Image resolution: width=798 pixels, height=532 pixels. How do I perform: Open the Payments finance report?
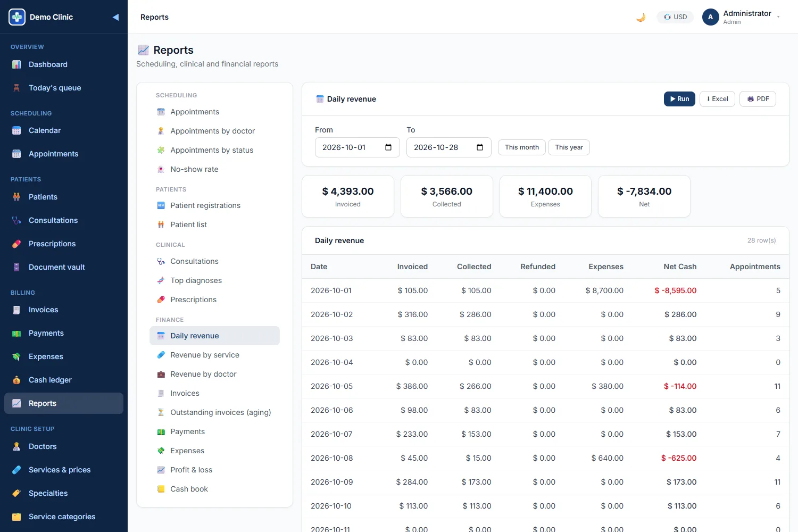[214, 431]
